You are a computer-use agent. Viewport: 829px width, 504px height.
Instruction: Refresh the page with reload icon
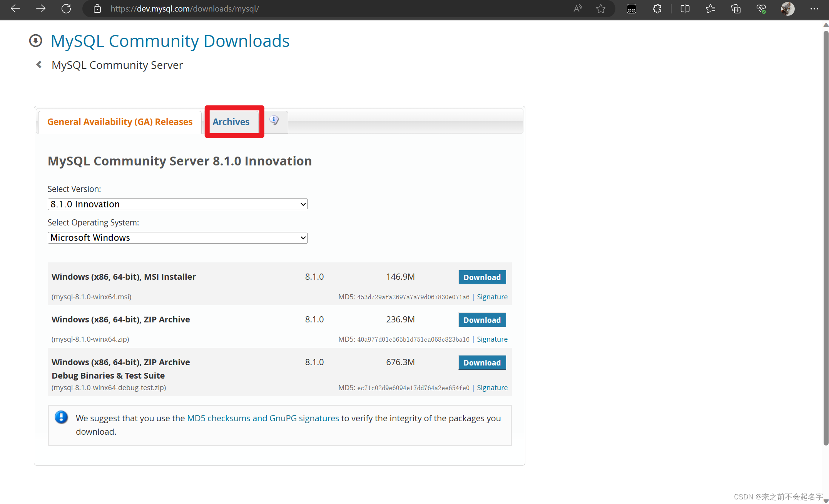pyautogui.click(x=66, y=8)
